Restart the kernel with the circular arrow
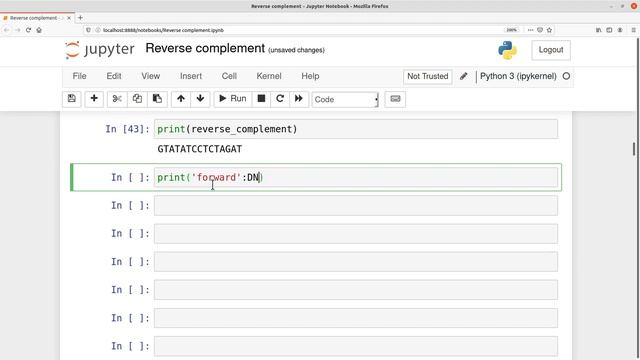The image size is (640, 360). pos(280,99)
